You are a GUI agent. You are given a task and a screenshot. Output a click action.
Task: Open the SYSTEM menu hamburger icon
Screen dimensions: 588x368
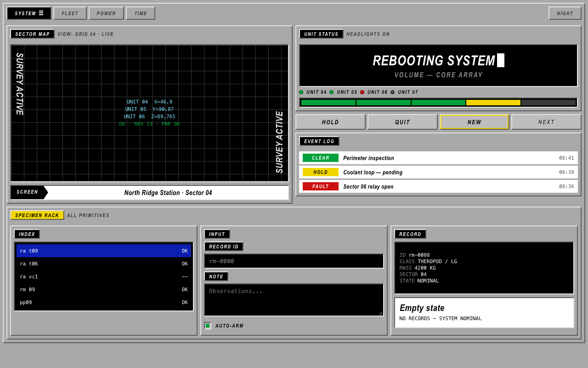tap(41, 13)
